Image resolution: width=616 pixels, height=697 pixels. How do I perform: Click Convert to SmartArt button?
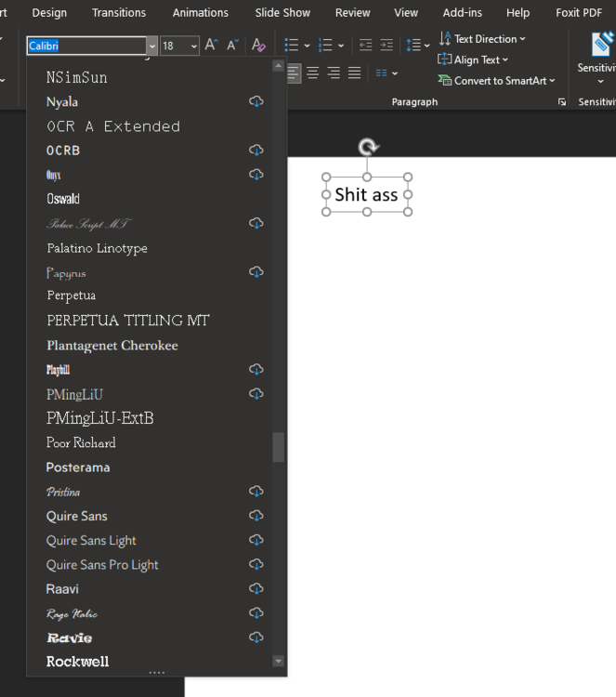496,81
